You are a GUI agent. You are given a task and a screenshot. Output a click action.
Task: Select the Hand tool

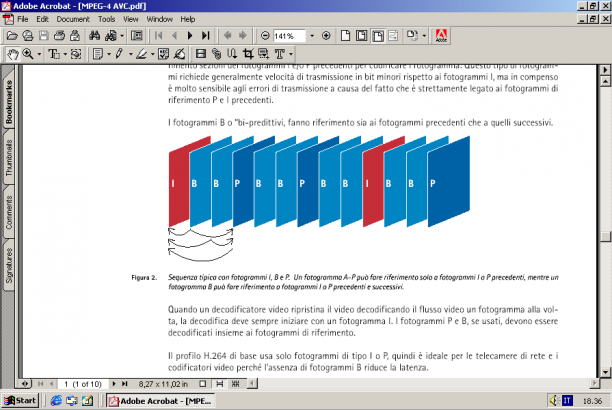(13, 54)
